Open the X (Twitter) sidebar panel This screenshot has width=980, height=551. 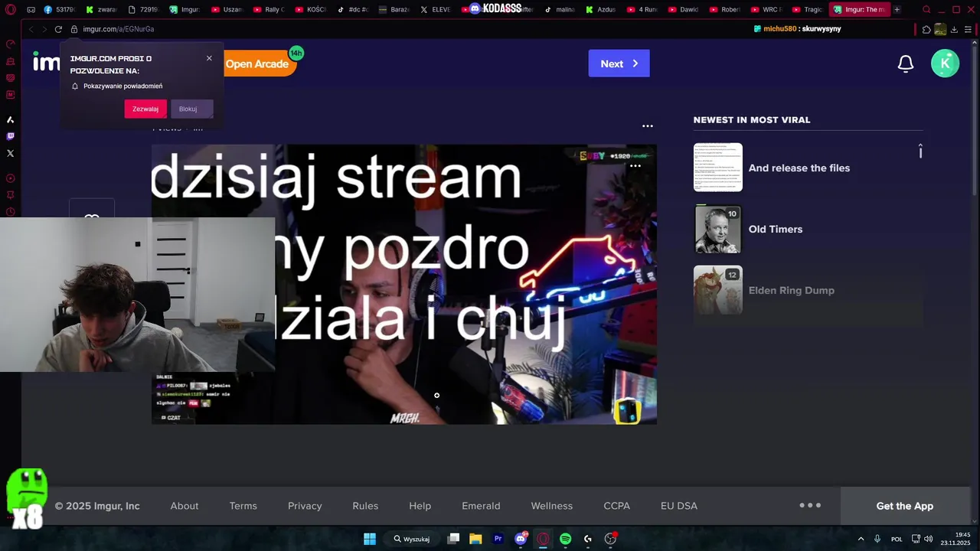pos(10,153)
